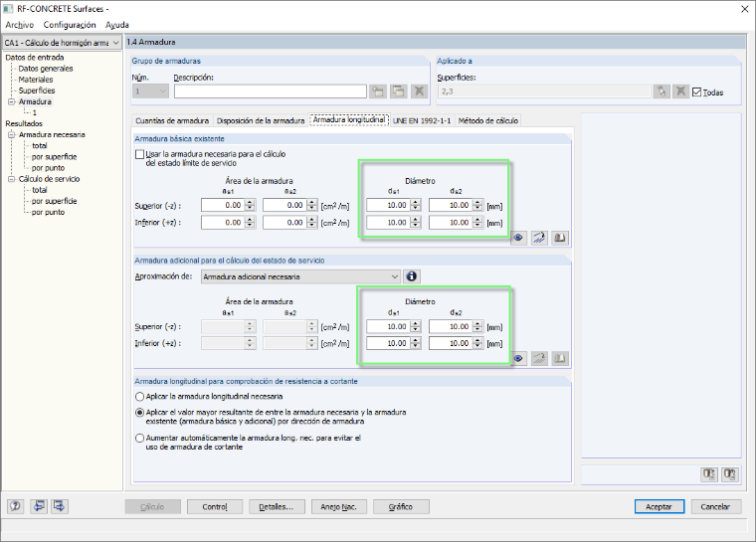Image resolution: width=756 pixels, height=542 pixels.
Task: Open library book icon in basic reinforcement section
Action: click(560, 238)
